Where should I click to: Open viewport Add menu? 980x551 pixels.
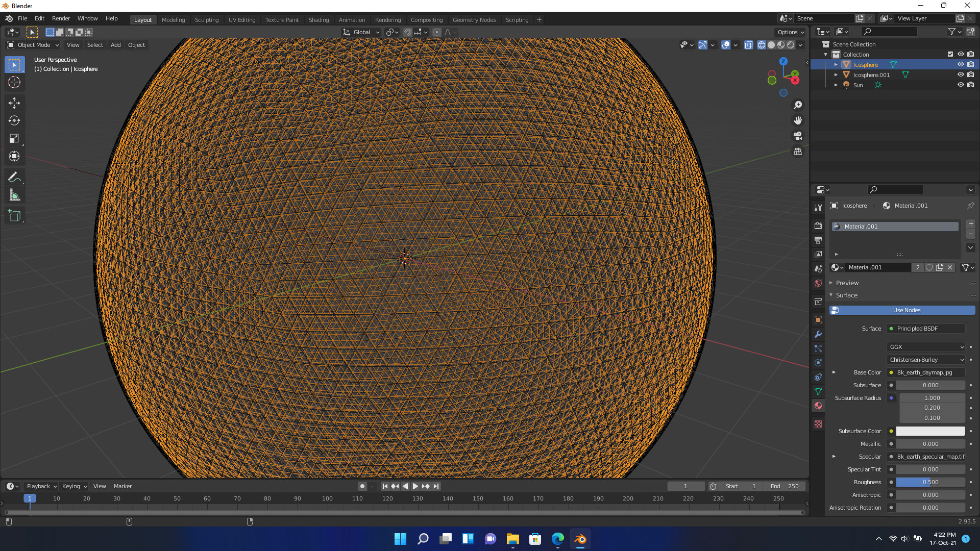(x=116, y=45)
